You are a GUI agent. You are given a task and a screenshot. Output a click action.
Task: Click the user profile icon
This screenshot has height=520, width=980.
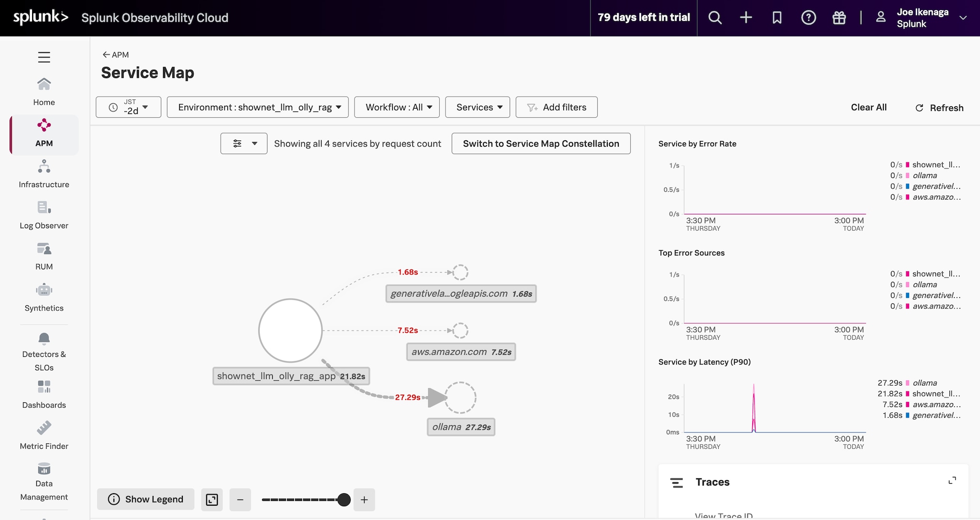pyautogui.click(x=880, y=17)
